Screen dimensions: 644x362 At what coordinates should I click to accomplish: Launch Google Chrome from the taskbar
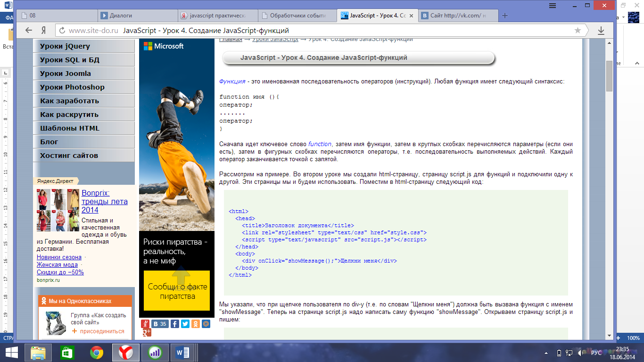97,352
